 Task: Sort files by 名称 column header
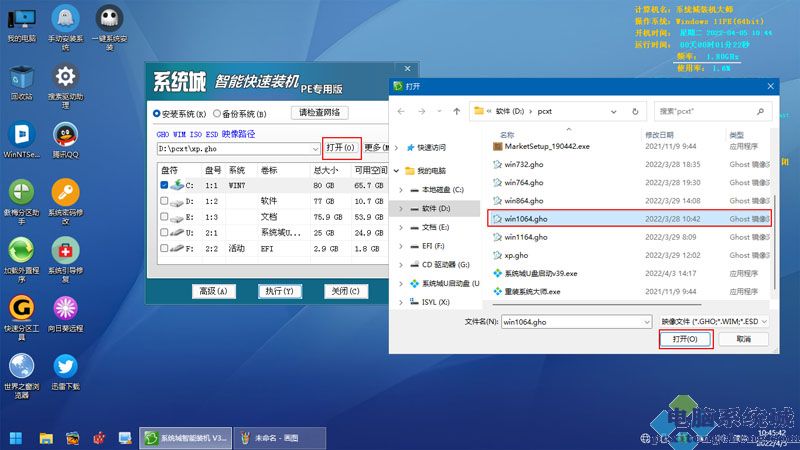coord(507,135)
